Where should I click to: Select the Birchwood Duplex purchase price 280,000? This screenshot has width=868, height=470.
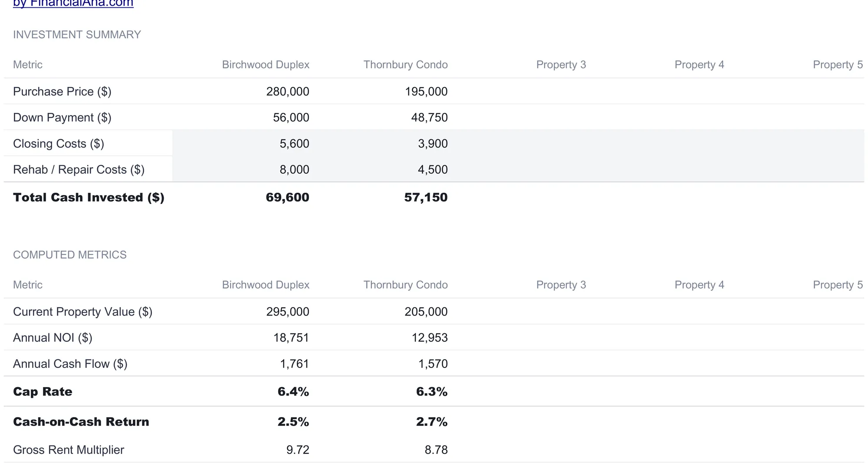(x=288, y=92)
